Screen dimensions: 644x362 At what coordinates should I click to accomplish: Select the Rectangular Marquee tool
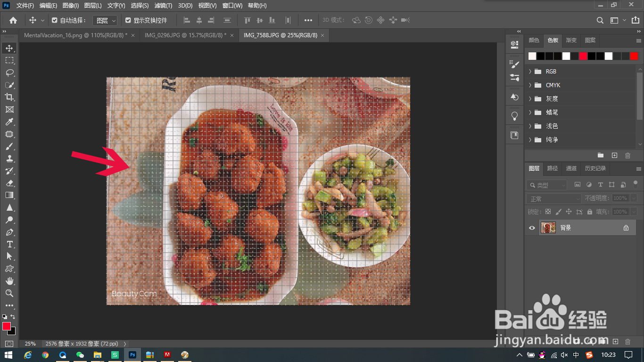[x=9, y=60]
